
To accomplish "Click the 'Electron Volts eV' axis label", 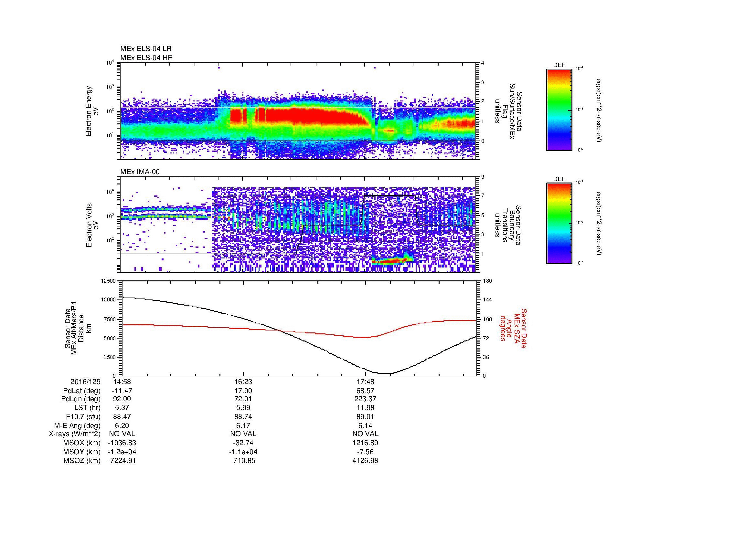I will (92, 225).
